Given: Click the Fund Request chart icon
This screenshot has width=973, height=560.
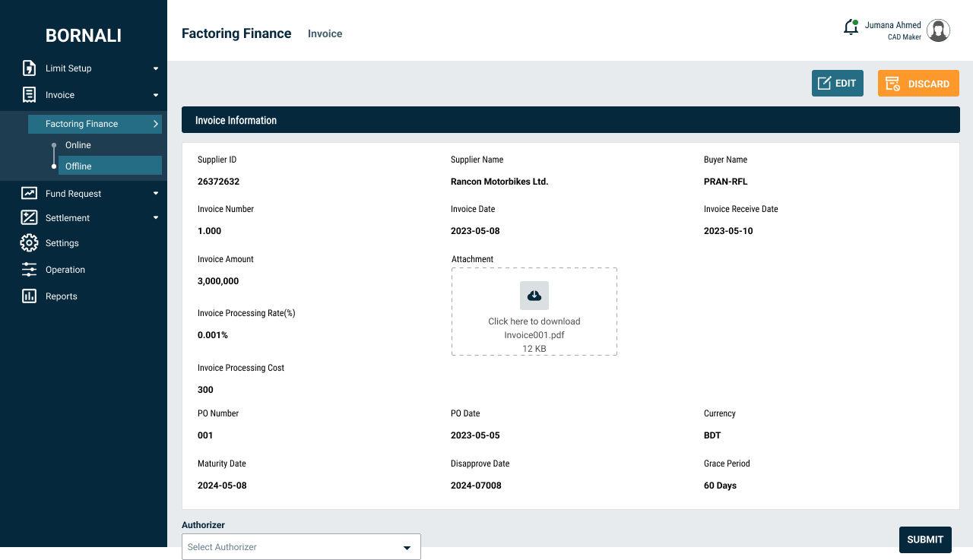Looking at the screenshot, I should click(29, 193).
